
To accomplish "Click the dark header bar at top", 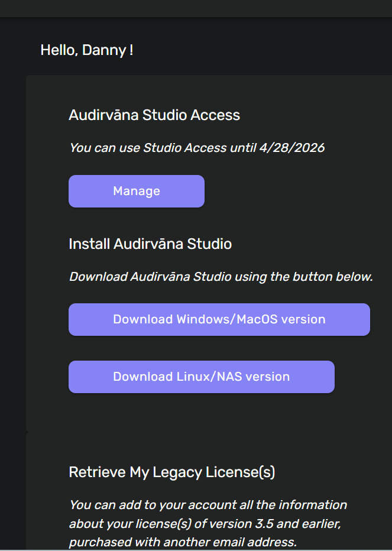I will click(x=196, y=8).
